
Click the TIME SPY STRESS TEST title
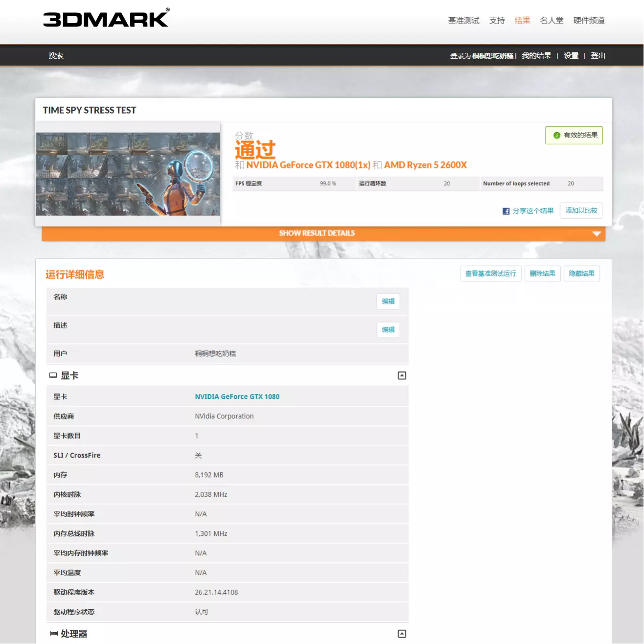pos(90,111)
